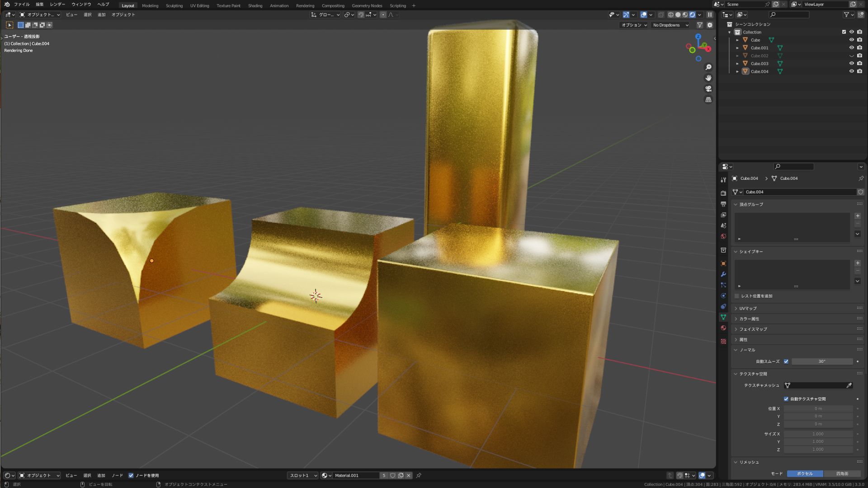The width and height of the screenshot is (868, 488).
Task: Adjust the 30° auto smooth angle slider
Action: 821,361
